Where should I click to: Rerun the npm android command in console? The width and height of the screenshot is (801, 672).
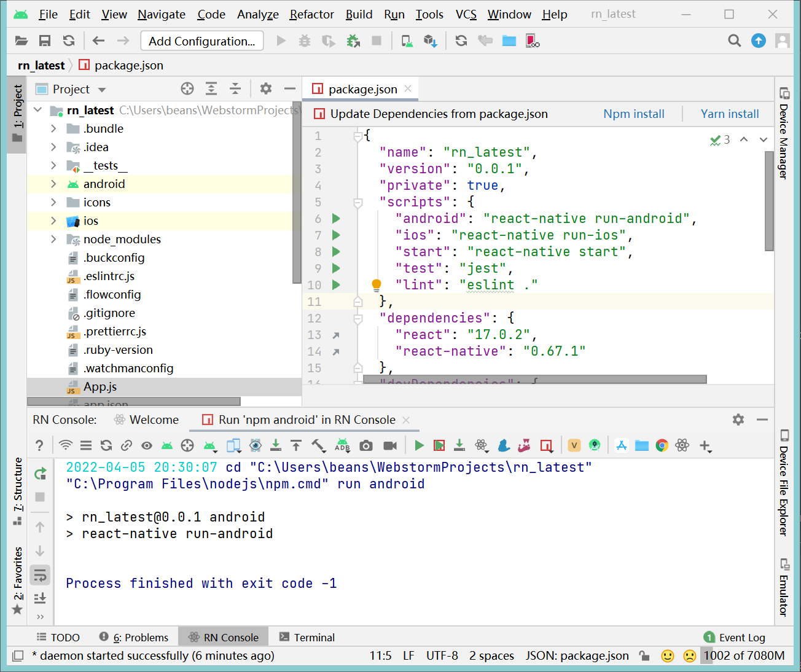point(41,474)
